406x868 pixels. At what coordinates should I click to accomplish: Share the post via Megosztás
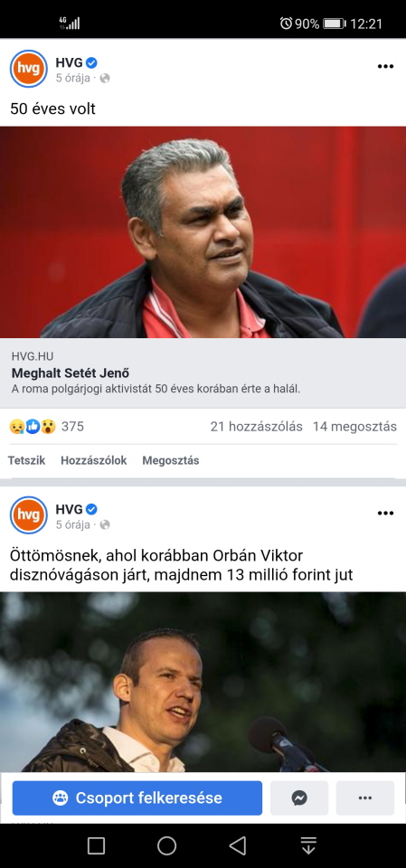171,460
